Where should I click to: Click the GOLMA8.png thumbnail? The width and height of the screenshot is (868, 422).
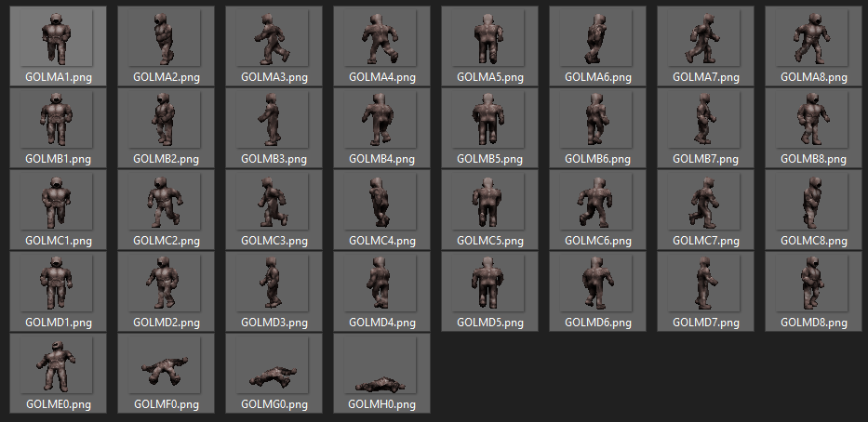click(812, 39)
